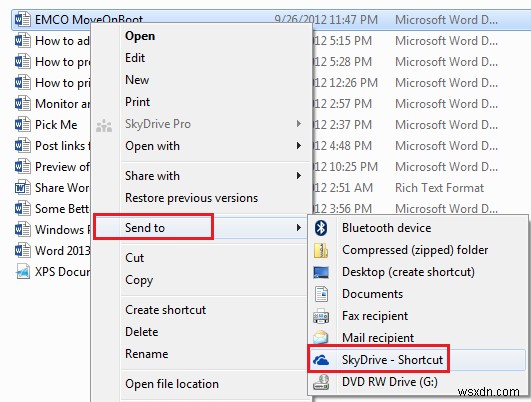Click Word icon beside How to ad file
The image size is (531, 402).
tap(22, 41)
